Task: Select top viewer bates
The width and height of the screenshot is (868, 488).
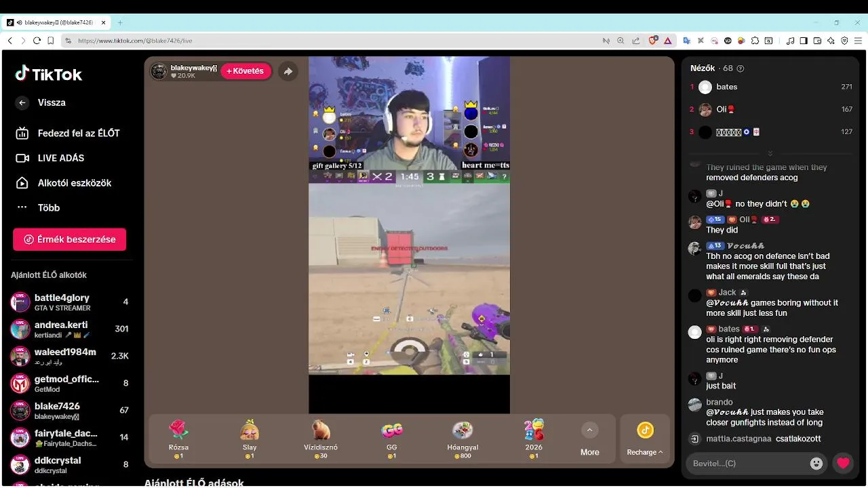Action: (x=771, y=87)
